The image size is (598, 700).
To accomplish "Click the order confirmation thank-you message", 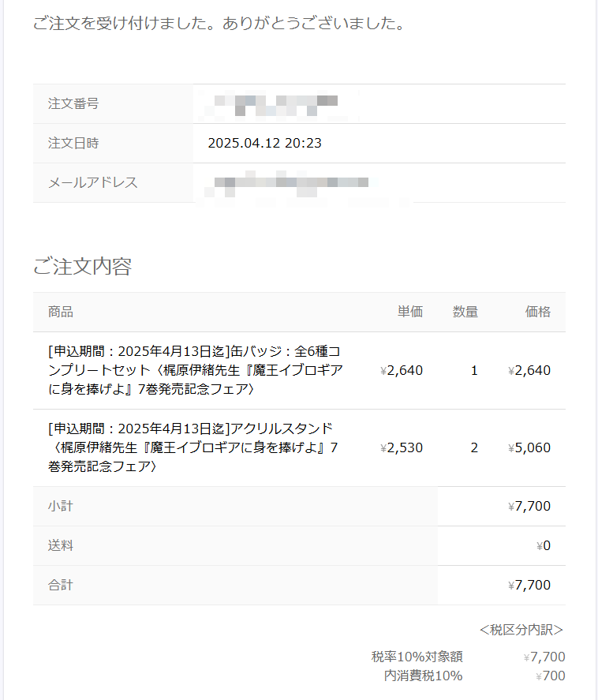I will pos(219,23).
